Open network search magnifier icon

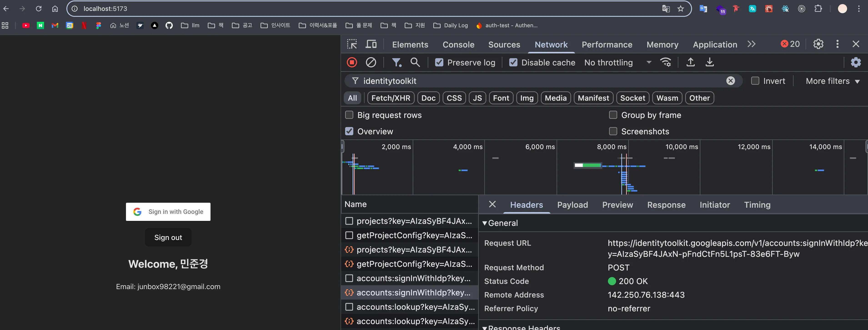click(415, 62)
